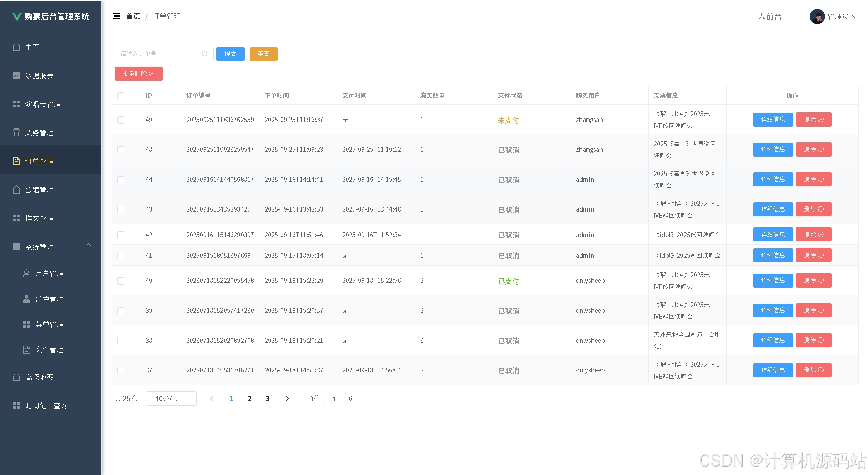This screenshot has height=475, width=868.
Task: Click the green 已支付 status text
Action: pos(508,281)
